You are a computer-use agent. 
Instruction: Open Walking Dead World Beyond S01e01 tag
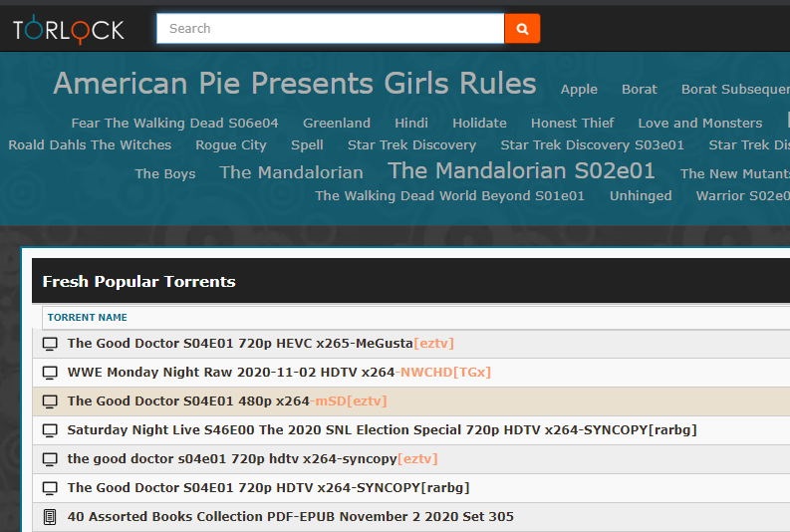[x=450, y=196]
